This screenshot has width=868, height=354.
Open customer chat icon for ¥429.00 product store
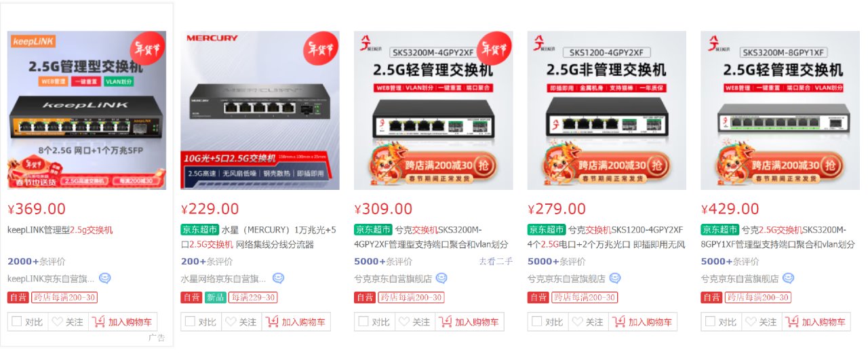[788, 278]
